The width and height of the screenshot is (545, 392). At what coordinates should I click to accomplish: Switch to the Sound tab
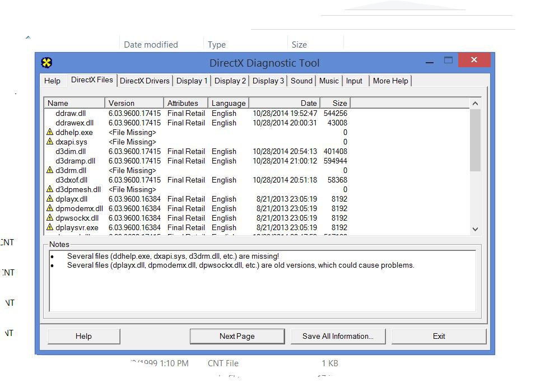pyautogui.click(x=301, y=81)
